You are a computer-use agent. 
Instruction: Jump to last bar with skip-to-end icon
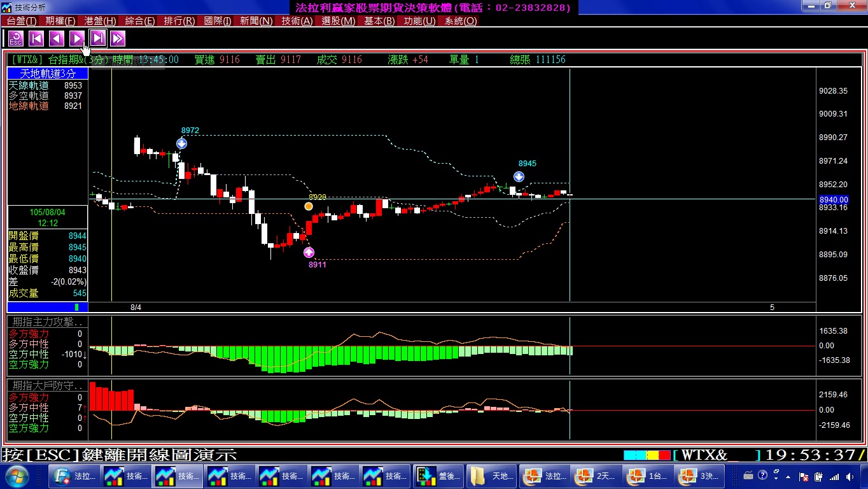tap(97, 39)
